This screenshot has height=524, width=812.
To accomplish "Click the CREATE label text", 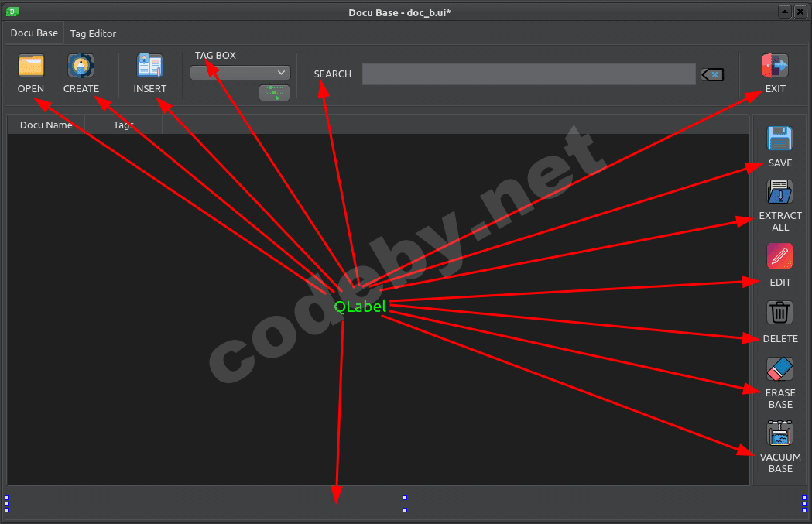I will (81, 88).
